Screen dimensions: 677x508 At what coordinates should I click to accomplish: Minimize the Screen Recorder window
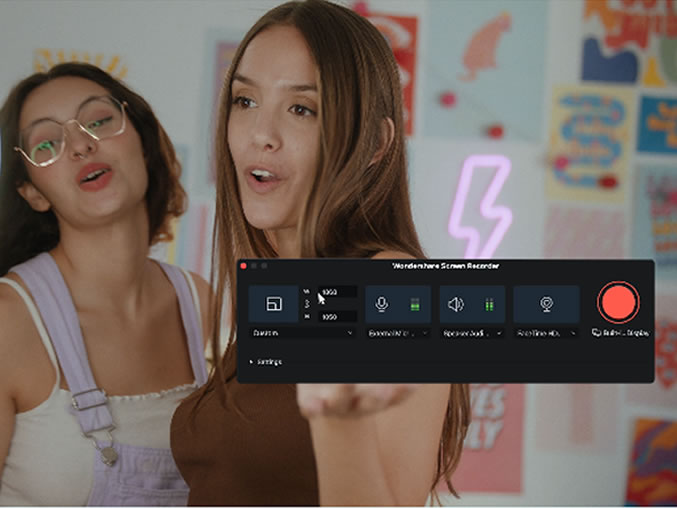pos(254,266)
